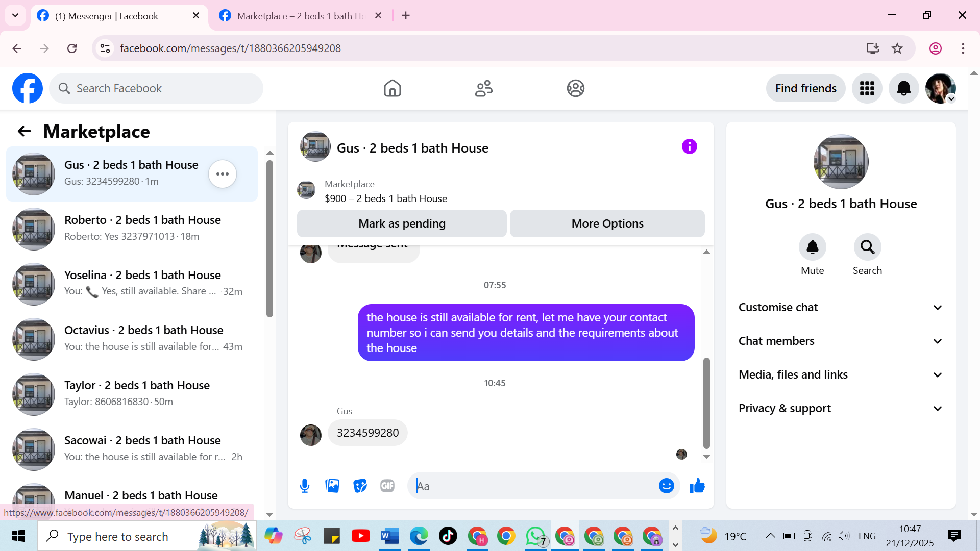
Task: Record a voice clip microphone icon
Action: tap(305, 486)
